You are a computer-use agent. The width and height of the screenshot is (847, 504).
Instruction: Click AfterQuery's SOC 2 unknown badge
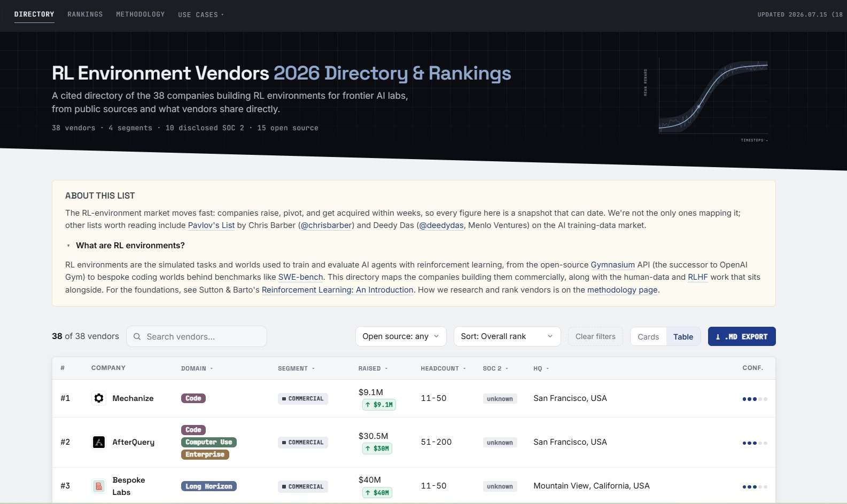coord(500,443)
